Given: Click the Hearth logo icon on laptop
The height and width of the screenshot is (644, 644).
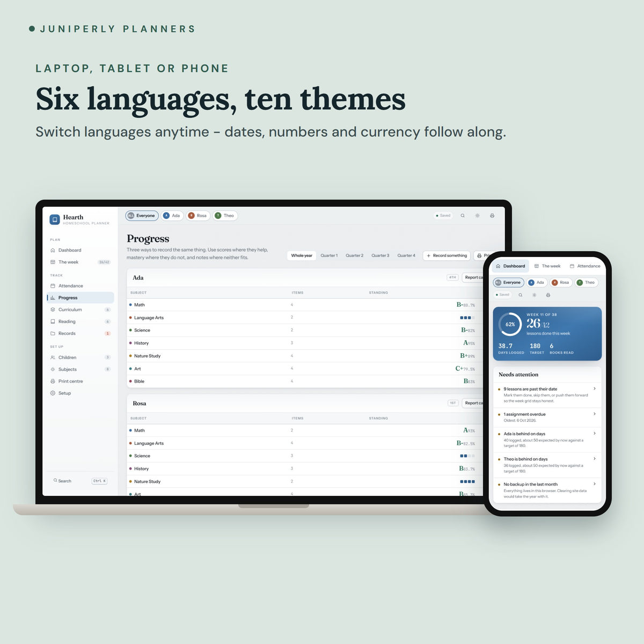Looking at the screenshot, I should (55, 219).
